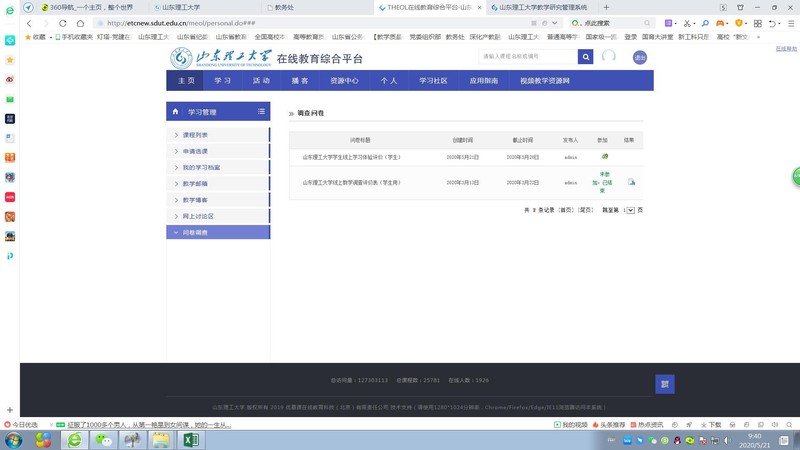Click the 退出 logout button

(x=640, y=57)
